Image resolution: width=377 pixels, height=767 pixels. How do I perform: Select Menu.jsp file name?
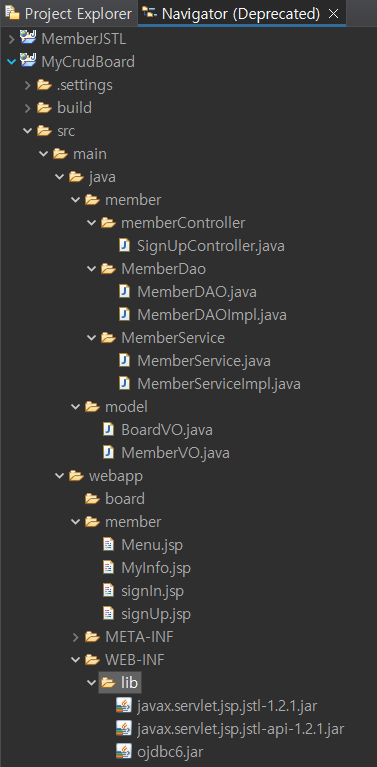152,545
